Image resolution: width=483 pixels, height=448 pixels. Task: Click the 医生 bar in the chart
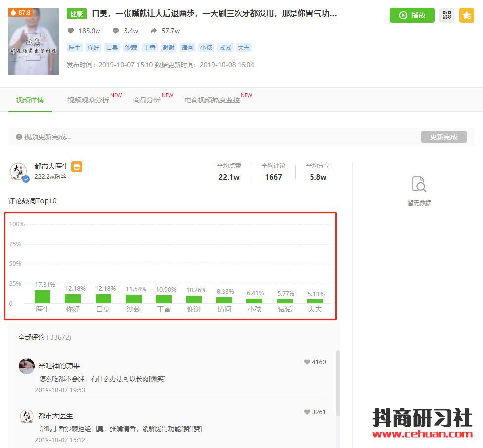coord(43,297)
